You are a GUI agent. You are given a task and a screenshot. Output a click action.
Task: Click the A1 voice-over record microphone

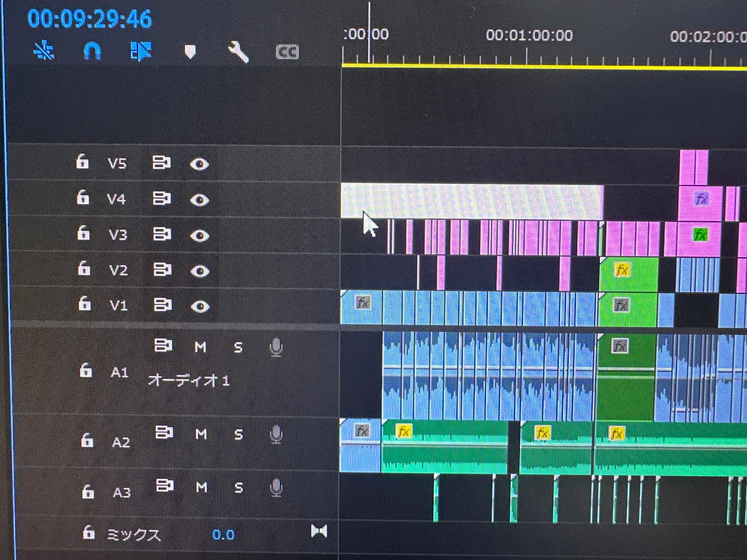[276, 347]
